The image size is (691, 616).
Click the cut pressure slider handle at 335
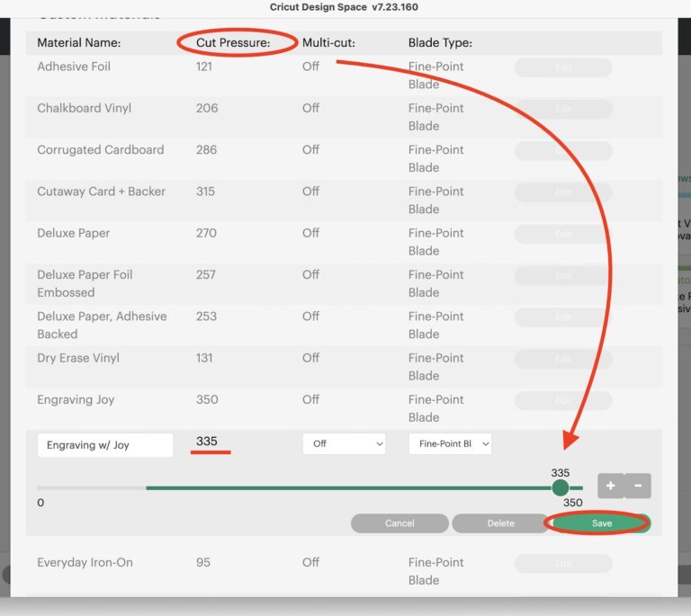(561, 487)
